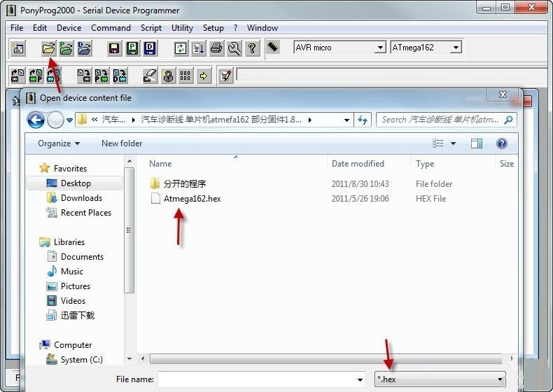Viewport: 553px width, 392px height.
Task: Open the File menu
Action: click(x=17, y=28)
